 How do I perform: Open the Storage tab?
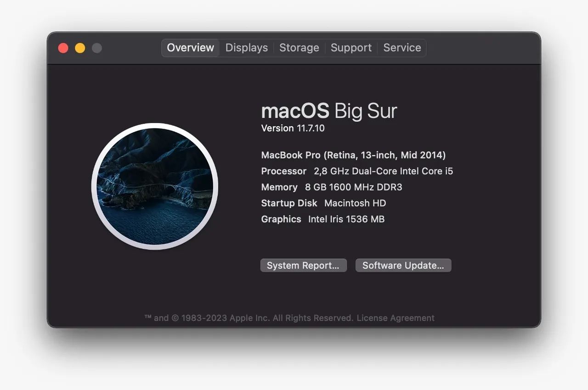click(x=299, y=47)
